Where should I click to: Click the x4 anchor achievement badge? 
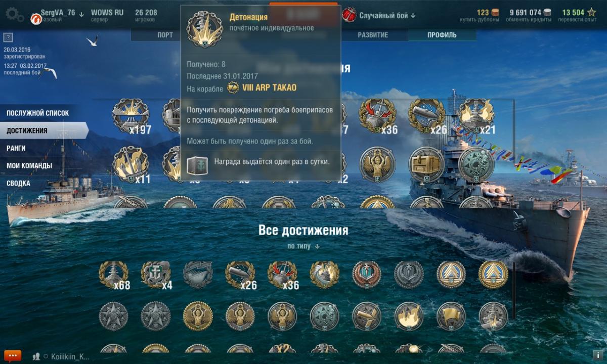pos(155,275)
